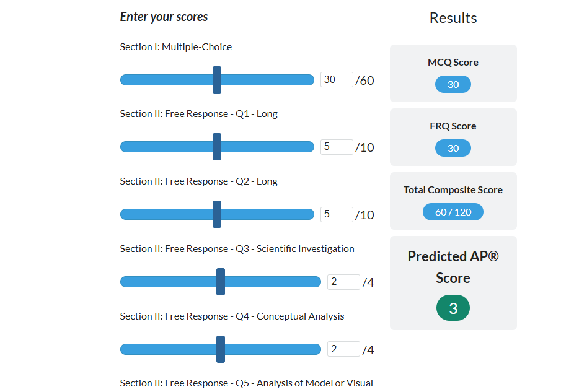Click the green Predicted AP Score badge

(x=453, y=308)
